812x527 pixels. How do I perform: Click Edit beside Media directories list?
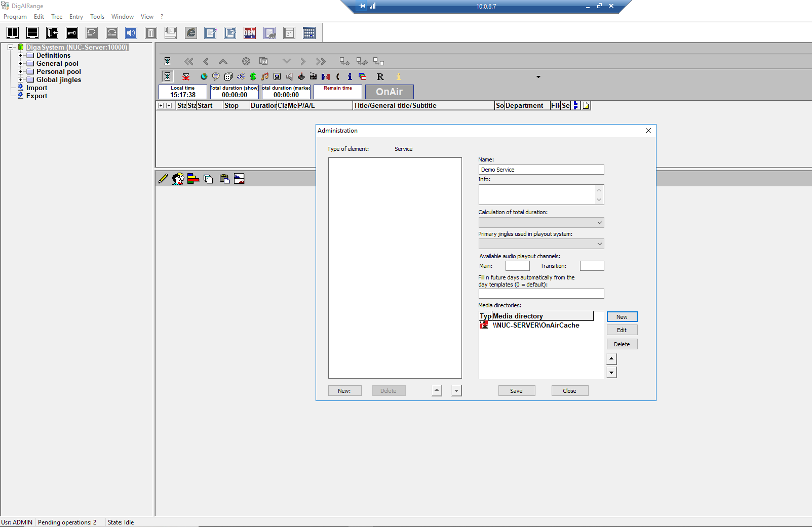[x=622, y=330]
